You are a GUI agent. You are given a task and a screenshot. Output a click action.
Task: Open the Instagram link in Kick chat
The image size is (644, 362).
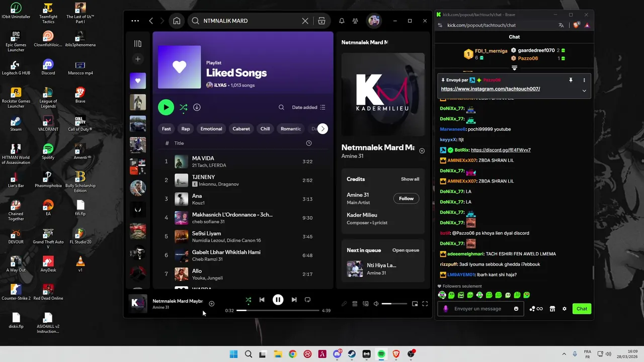coord(491,89)
